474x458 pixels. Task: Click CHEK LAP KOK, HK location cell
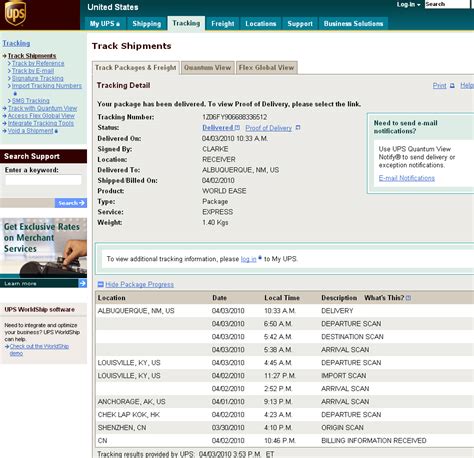pyautogui.click(x=129, y=415)
